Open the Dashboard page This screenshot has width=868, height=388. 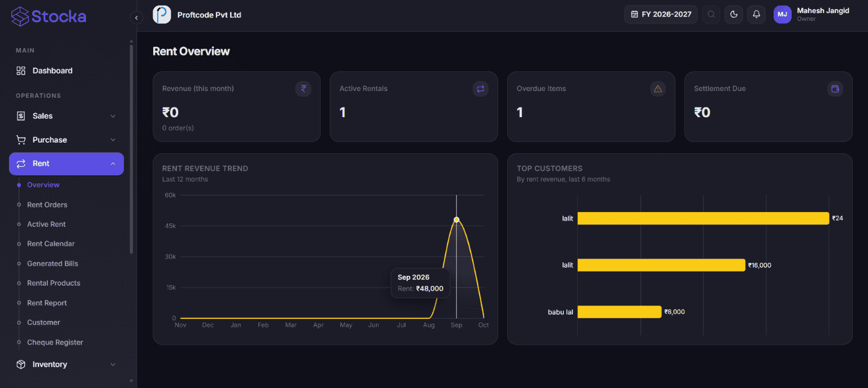[66, 71]
